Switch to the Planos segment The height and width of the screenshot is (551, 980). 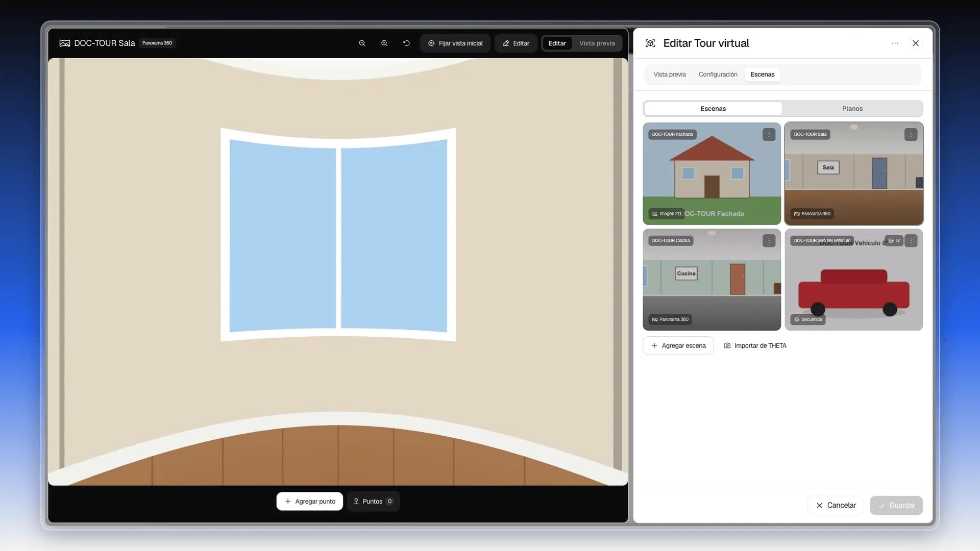point(852,109)
